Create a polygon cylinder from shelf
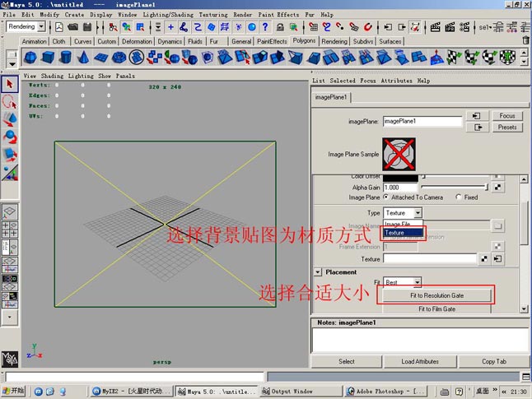The width and height of the screenshot is (532, 399). (66, 57)
